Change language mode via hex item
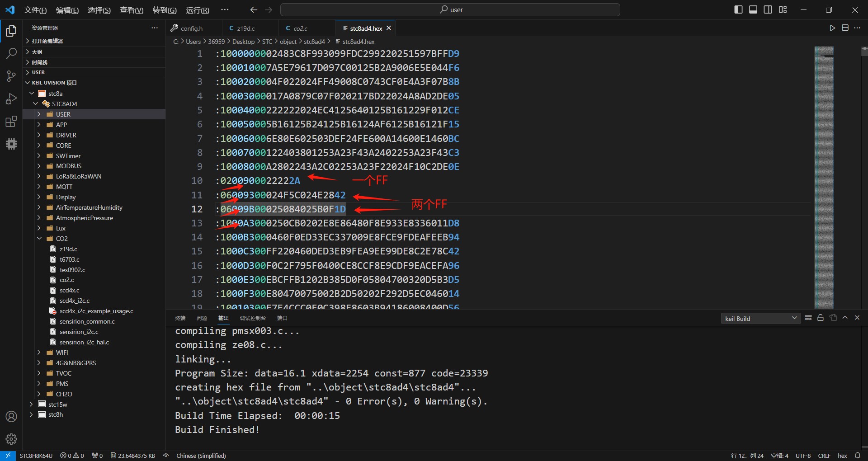Screen dimensions: 868x461 [842, 456]
